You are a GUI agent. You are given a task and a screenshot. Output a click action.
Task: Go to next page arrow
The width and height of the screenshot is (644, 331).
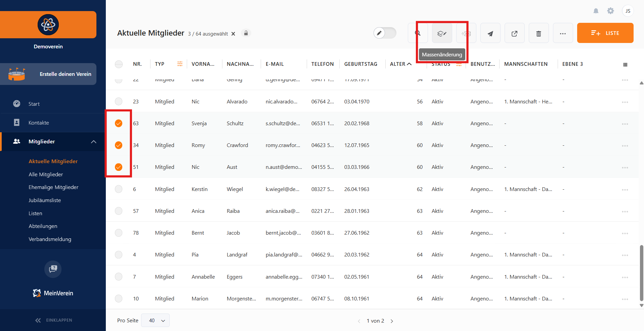click(x=392, y=321)
